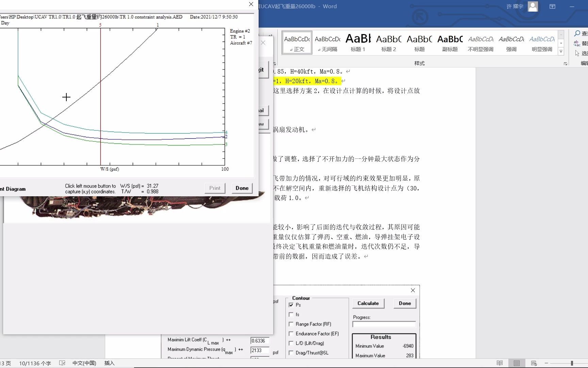Click the zoom out minus icon
The image size is (588, 368).
click(546, 363)
